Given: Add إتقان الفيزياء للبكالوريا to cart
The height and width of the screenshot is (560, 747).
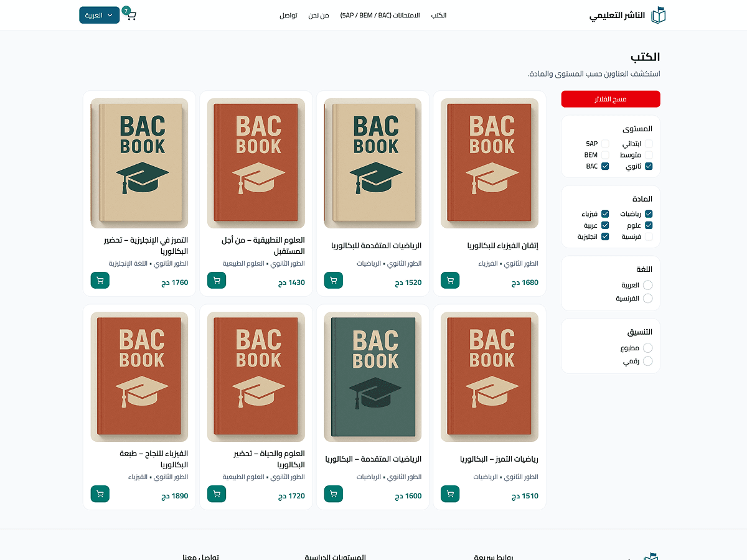Looking at the screenshot, I should [450, 281].
